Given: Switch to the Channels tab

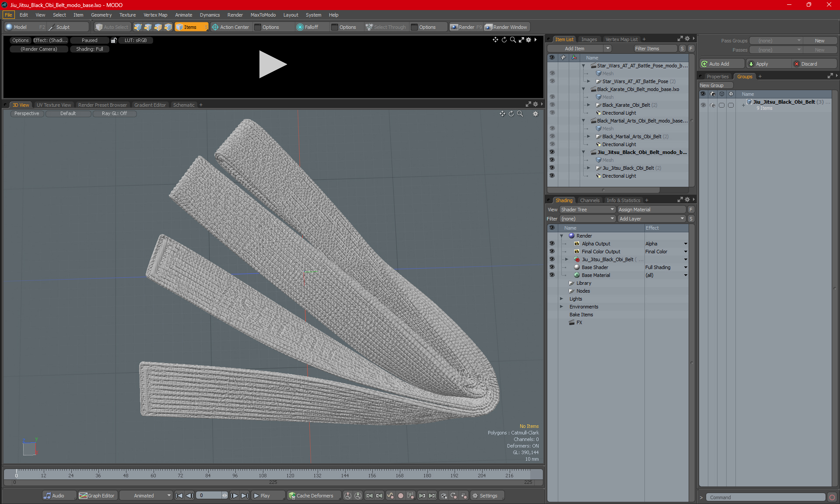Looking at the screenshot, I should tap(589, 200).
